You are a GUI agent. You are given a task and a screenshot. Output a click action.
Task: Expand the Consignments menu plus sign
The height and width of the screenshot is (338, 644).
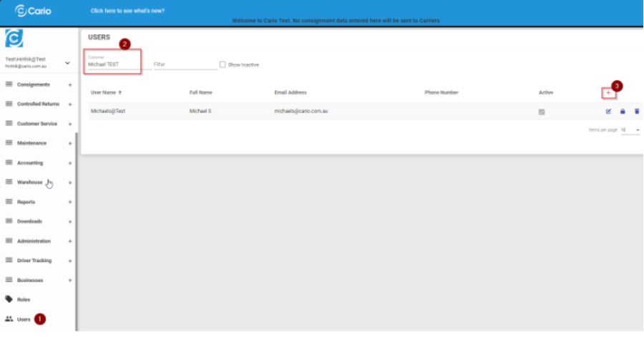point(69,85)
